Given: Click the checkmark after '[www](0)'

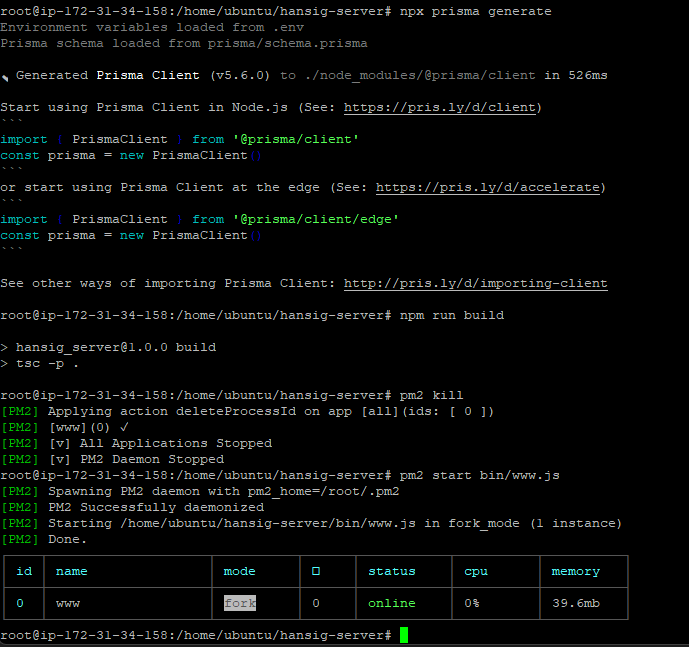Looking at the screenshot, I should point(124,427).
